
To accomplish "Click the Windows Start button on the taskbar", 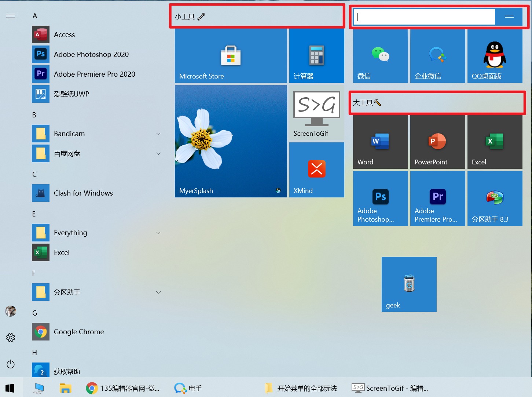I will (x=10, y=388).
